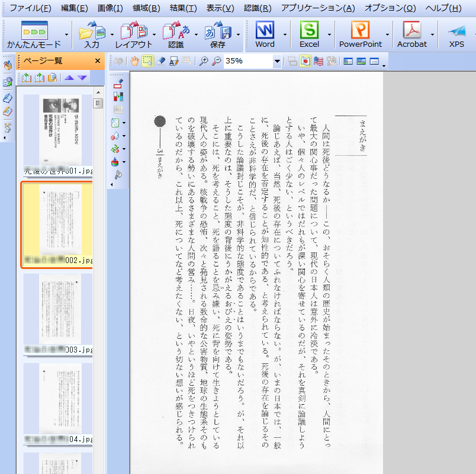Select the hand pan tool
The width and height of the screenshot is (476, 474).
(134, 61)
